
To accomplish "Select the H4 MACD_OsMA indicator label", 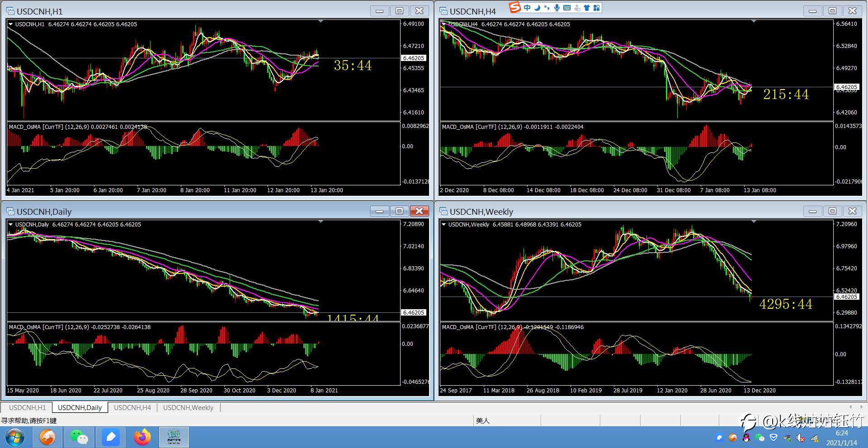I will tap(513, 127).
